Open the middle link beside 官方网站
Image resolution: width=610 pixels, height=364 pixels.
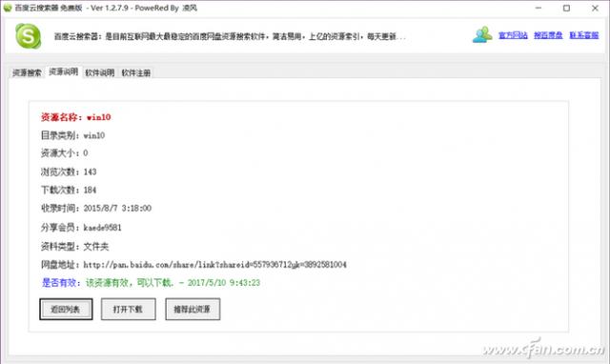tap(548, 35)
